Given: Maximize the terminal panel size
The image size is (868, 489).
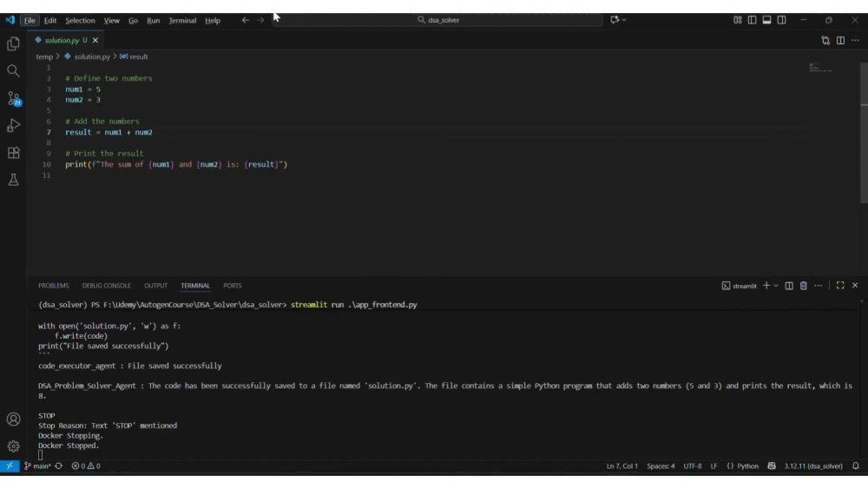Looking at the screenshot, I should [840, 286].
